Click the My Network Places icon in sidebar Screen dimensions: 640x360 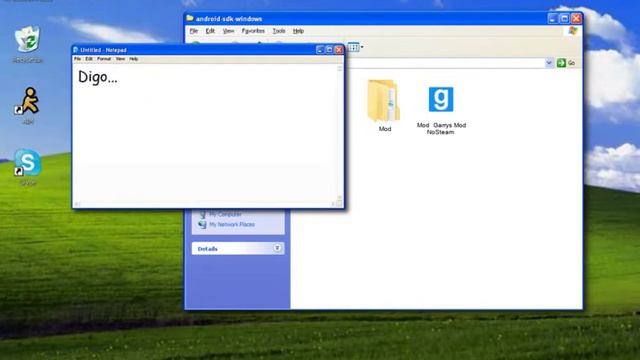[202, 224]
